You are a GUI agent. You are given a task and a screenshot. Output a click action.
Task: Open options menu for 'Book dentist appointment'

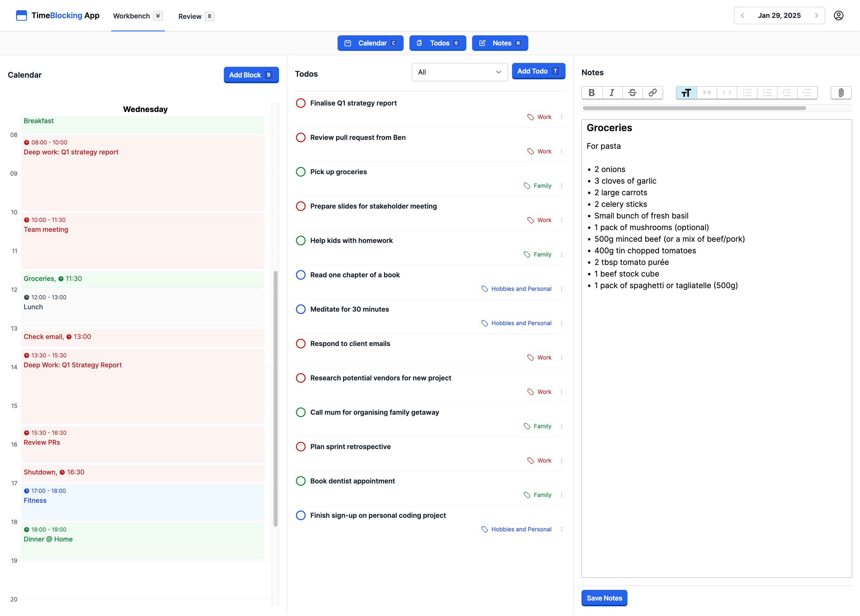point(562,495)
